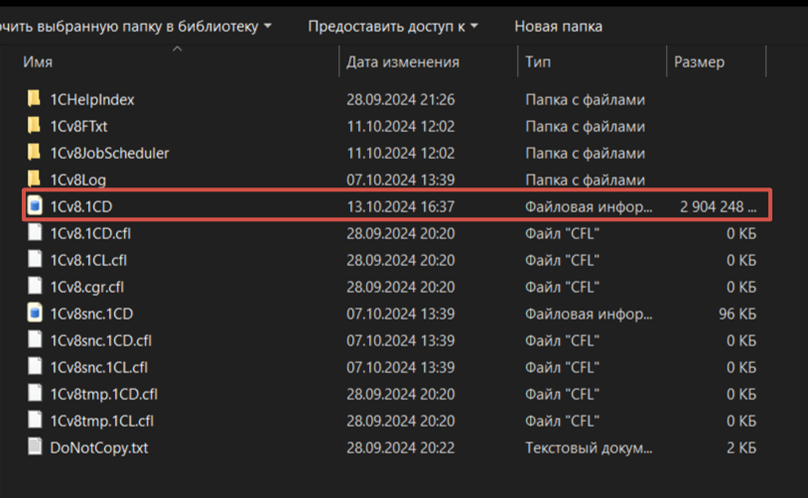Click the 1Cv8tmp.1CD.cfl file icon
Viewport: 808px width, 498px height.
[35, 393]
